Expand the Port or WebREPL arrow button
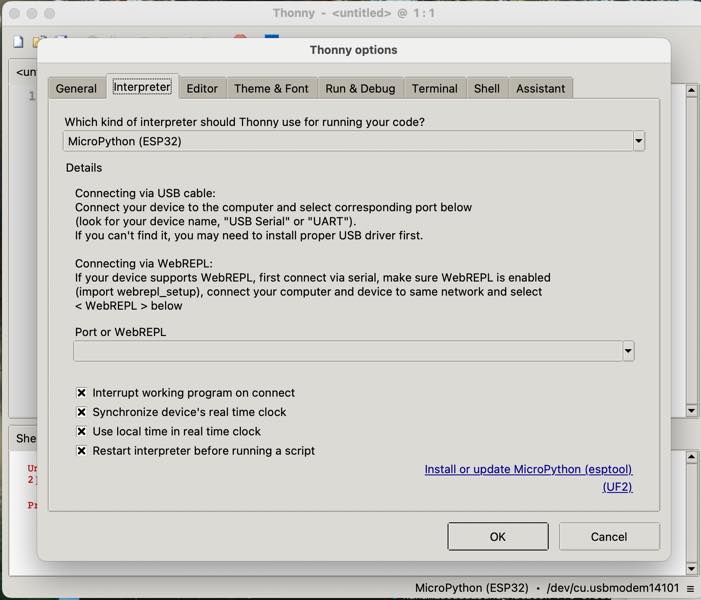This screenshot has height=600, width=701. [x=628, y=351]
